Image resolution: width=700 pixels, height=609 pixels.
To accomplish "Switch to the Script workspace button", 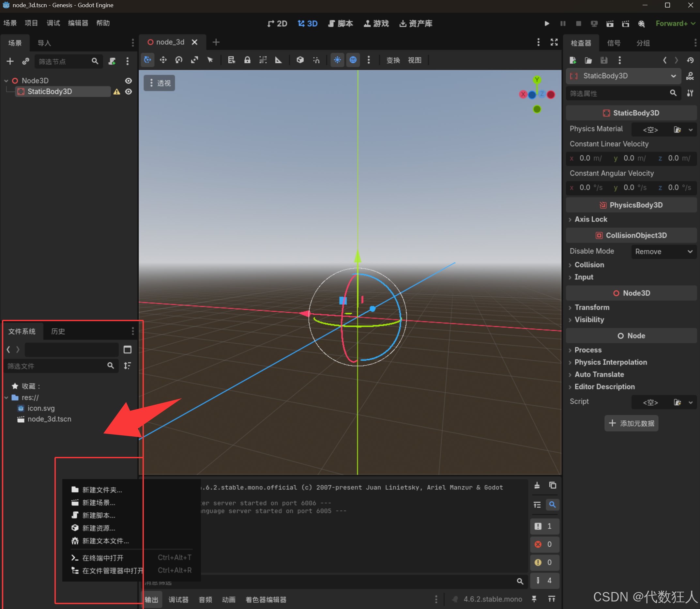I will tap(341, 23).
